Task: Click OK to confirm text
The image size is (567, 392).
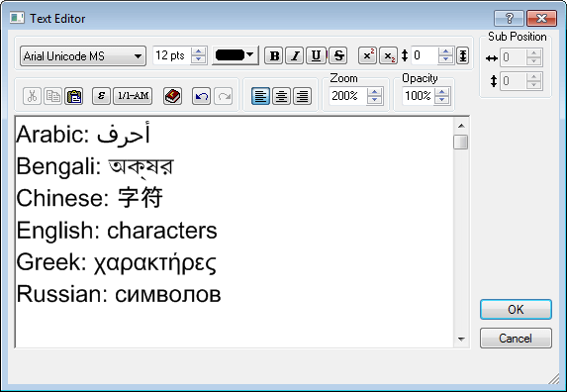Action: click(x=516, y=310)
